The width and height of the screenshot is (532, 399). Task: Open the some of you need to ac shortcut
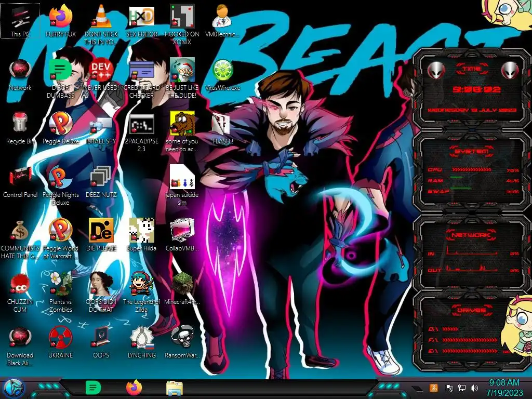click(182, 132)
